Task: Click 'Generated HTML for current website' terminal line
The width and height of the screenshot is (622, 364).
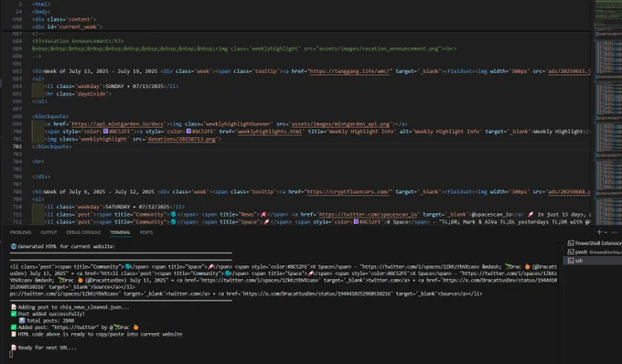Action: (66, 246)
